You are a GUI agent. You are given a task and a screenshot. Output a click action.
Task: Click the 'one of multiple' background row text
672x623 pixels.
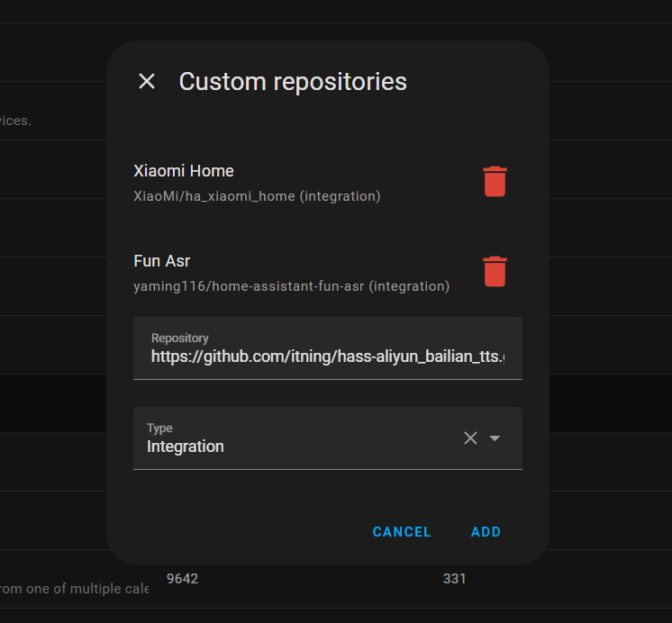tap(74, 589)
